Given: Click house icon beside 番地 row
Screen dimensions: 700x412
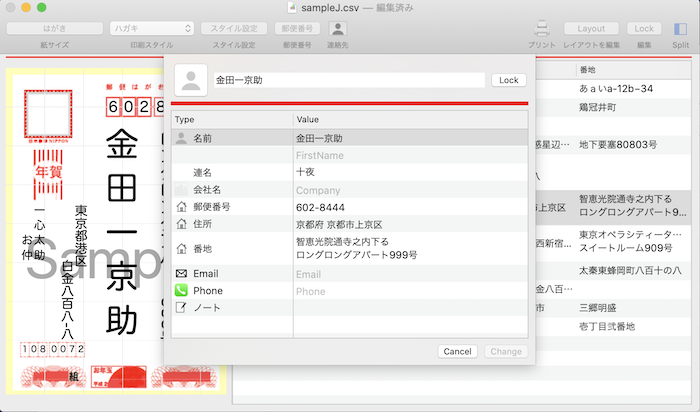Looking at the screenshot, I should click(181, 249).
